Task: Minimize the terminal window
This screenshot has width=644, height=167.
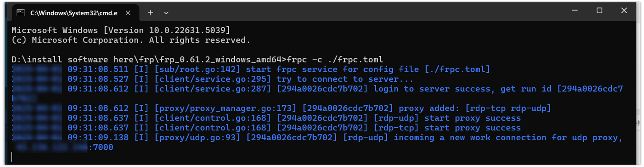Action: [575, 11]
